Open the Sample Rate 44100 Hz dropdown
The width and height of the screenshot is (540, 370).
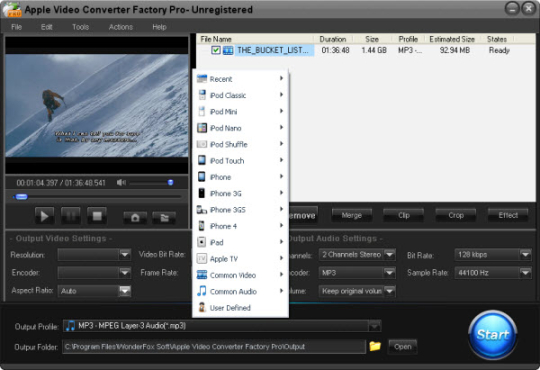click(x=525, y=273)
